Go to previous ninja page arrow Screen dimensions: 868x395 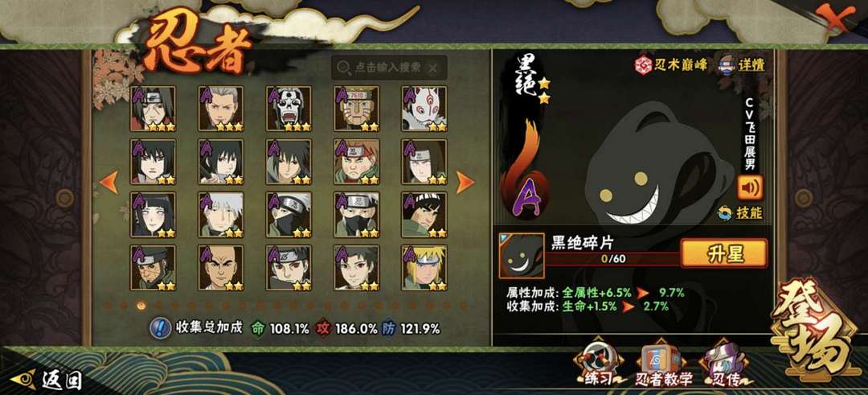109,183
